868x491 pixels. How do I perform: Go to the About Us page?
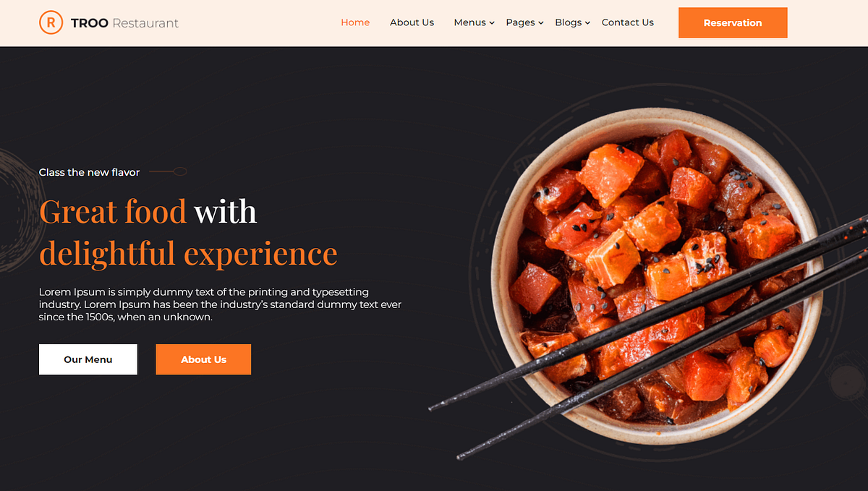tap(412, 22)
